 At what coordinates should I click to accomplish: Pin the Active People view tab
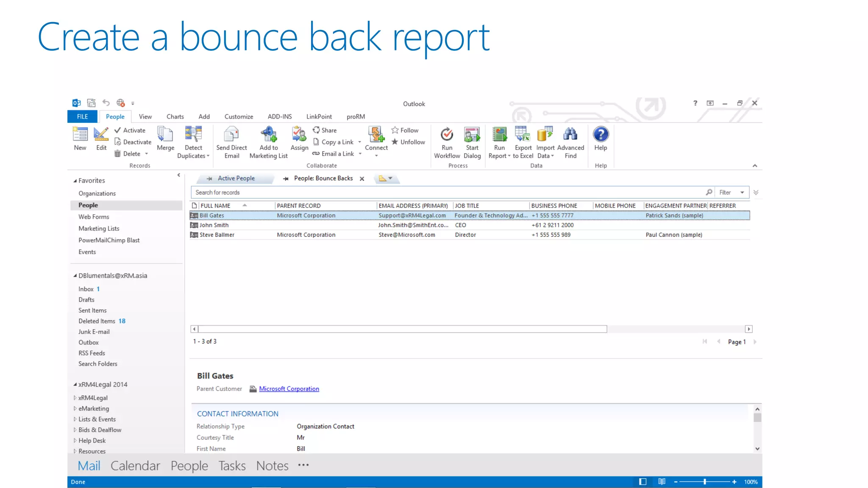(x=209, y=178)
